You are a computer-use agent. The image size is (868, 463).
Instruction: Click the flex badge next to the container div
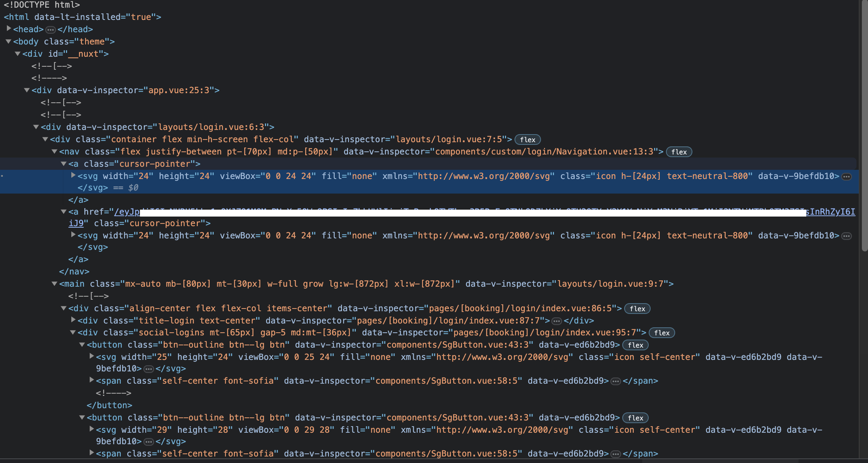pyautogui.click(x=527, y=139)
